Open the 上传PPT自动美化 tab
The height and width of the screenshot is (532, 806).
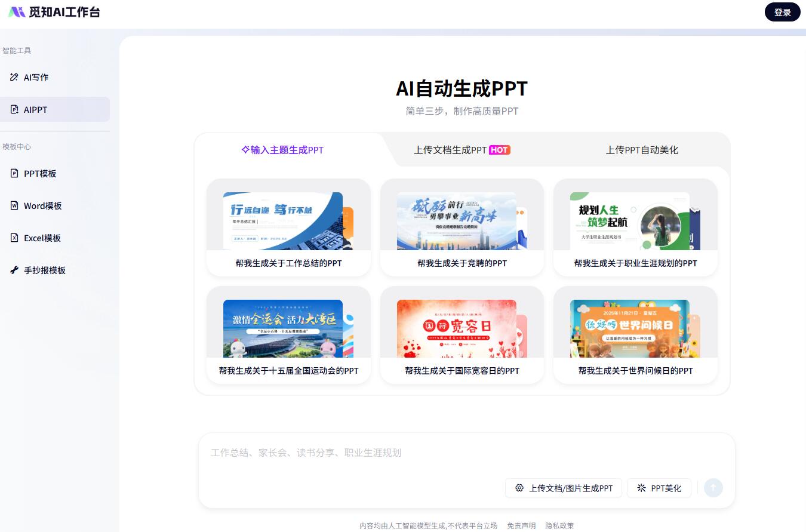coord(642,150)
